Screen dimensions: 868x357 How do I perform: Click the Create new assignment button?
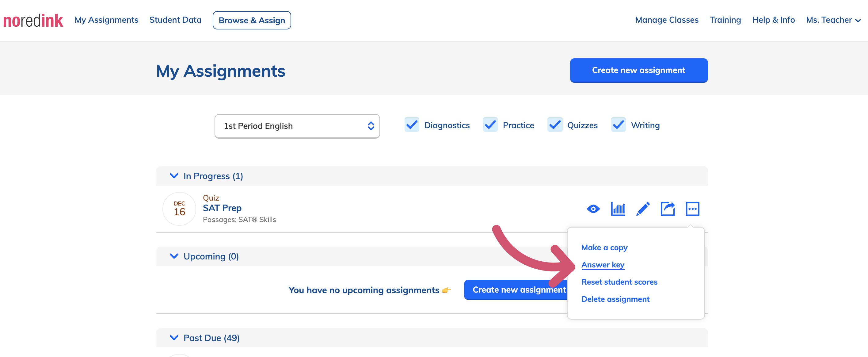pos(639,70)
